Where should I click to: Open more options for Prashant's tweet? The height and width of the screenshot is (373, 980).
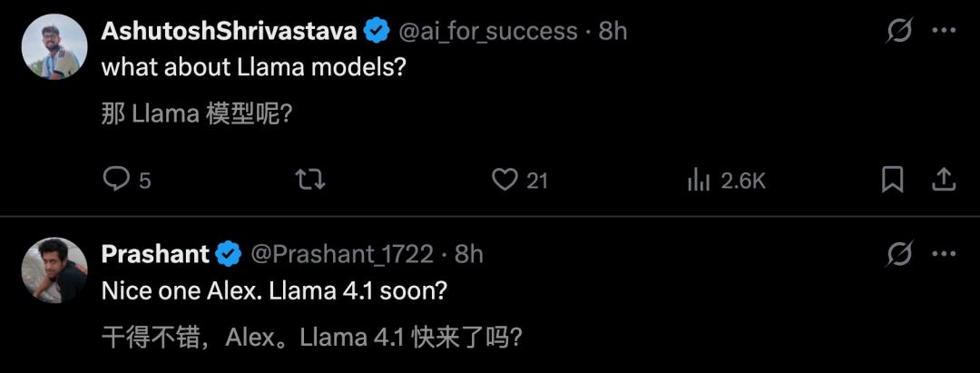(945, 254)
